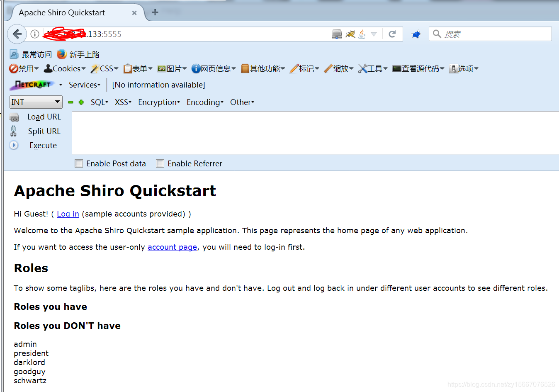Click the search magnifier icon
The width and height of the screenshot is (559, 392).
click(x=437, y=34)
